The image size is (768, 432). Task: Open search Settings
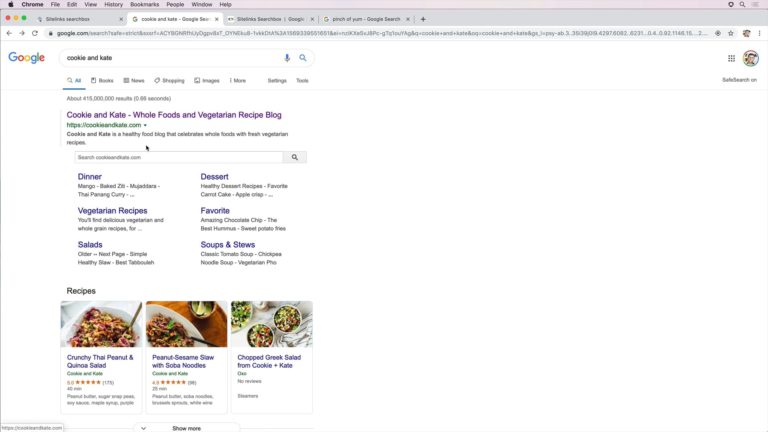(277, 80)
